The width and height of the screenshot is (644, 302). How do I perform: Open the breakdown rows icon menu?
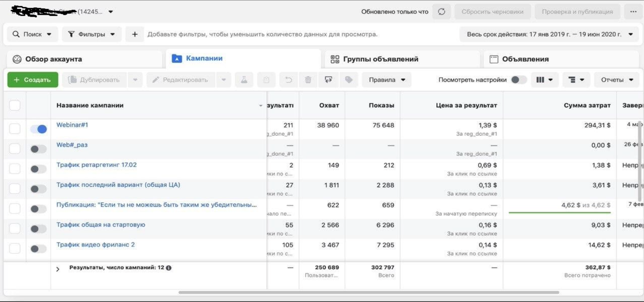point(576,80)
